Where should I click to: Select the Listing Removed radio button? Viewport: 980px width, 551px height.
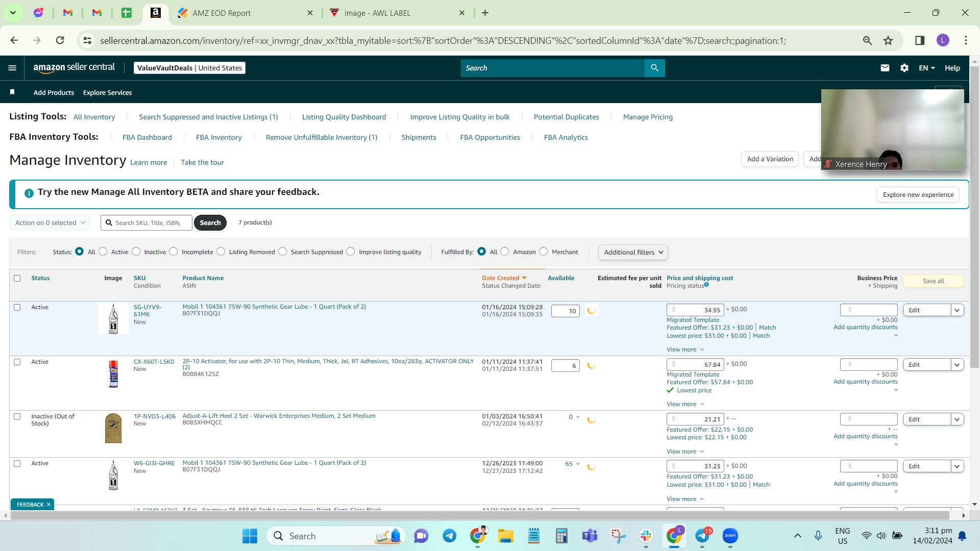point(221,252)
